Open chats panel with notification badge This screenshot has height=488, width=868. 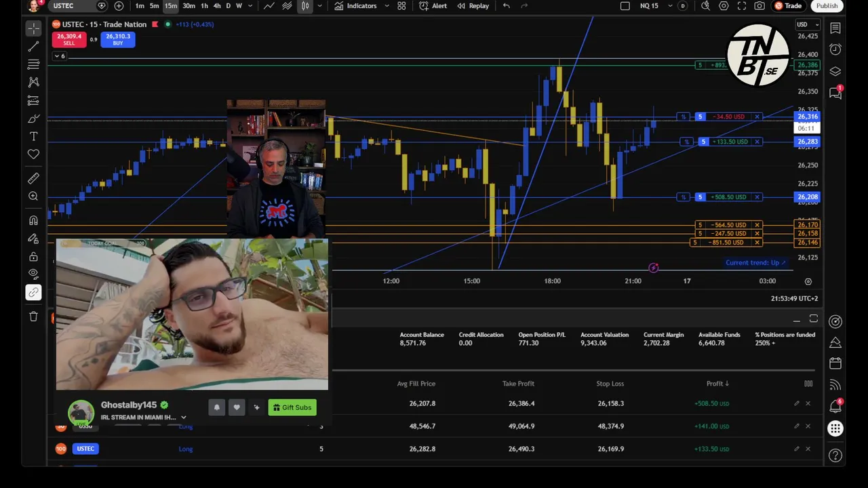coord(835,93)
